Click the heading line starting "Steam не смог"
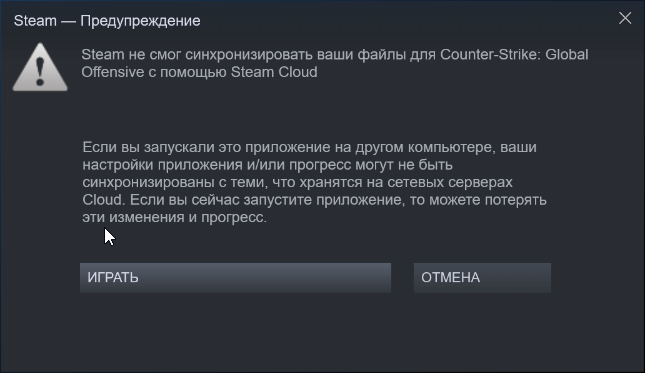Viewport: 645px width, 373px height. (x=335, y=54)
